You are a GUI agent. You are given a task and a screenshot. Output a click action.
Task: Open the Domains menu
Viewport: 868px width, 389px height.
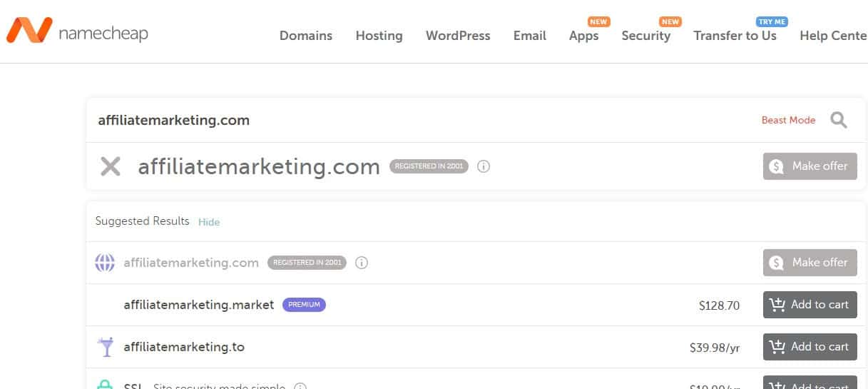(x=305, y=35)
